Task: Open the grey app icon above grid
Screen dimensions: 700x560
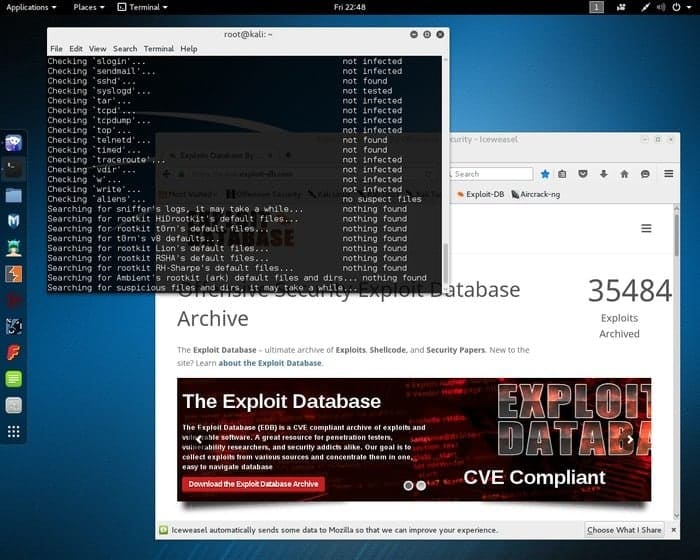Action: click(x=13, y=405)
